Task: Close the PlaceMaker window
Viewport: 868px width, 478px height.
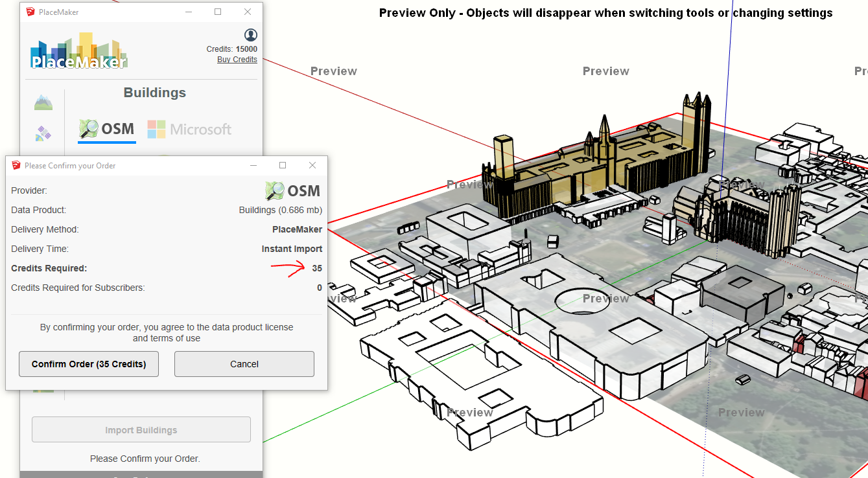Action: pyautogui.click(x=248, y=12)
